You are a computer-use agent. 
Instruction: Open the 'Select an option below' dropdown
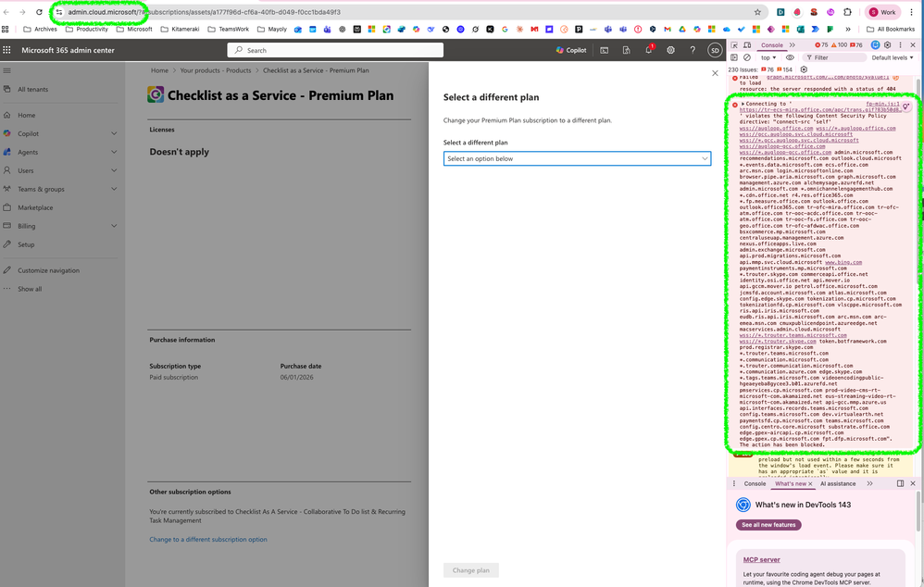(x=577, y=158)
